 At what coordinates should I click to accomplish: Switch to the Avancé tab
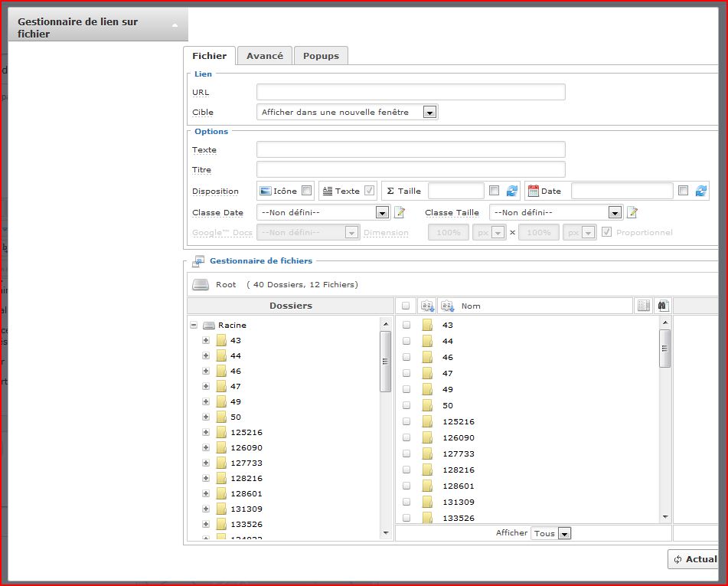[264, 56]
